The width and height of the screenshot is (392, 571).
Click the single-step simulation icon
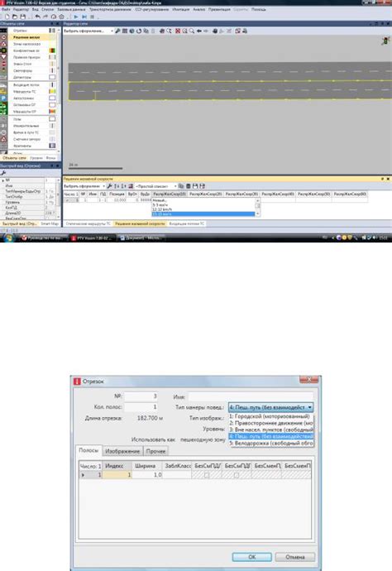pos(84,17)
